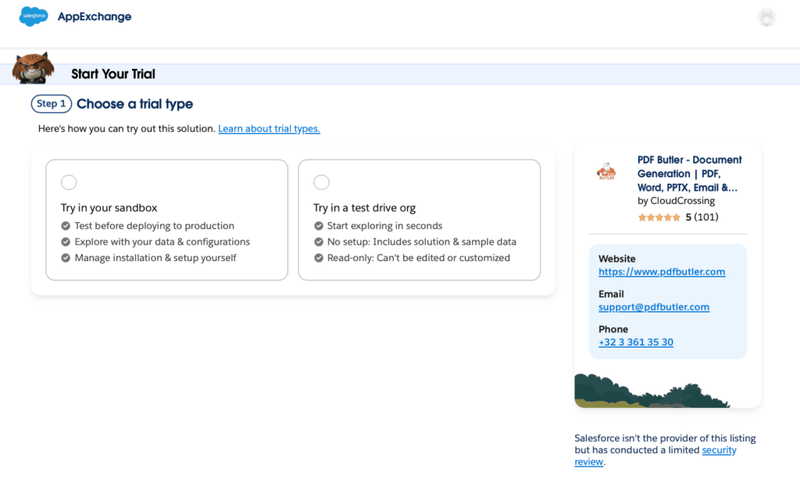Email support@pdfbutler.com
The image size is (800, 504).
point(654,307)
